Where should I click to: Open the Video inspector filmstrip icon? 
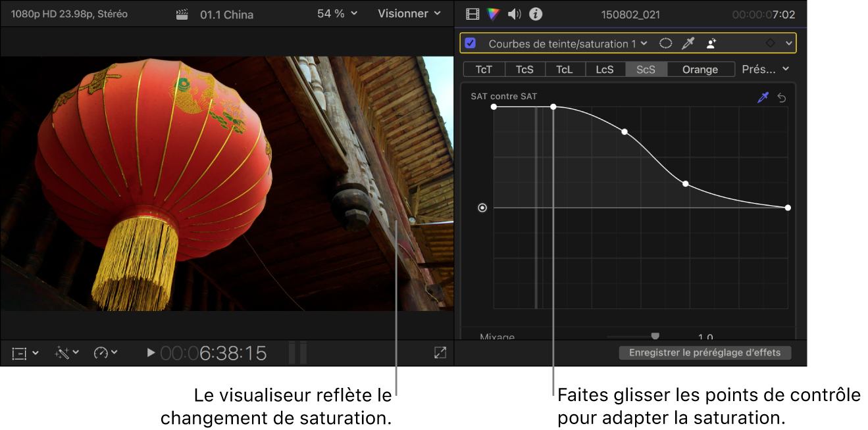coord(472,14)
